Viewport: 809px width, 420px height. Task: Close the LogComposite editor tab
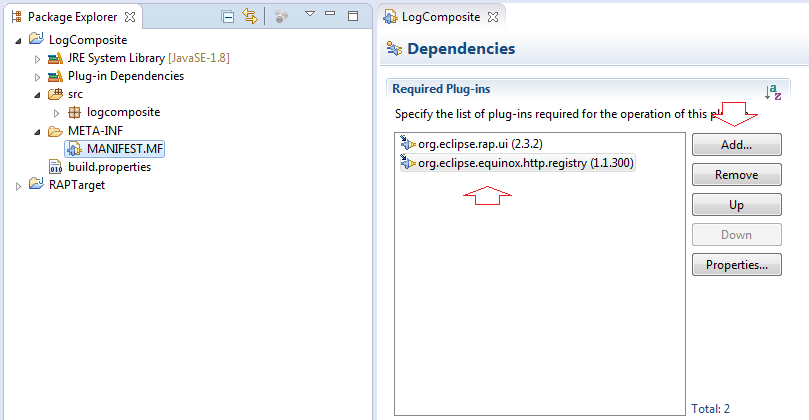tap(493, 17)
